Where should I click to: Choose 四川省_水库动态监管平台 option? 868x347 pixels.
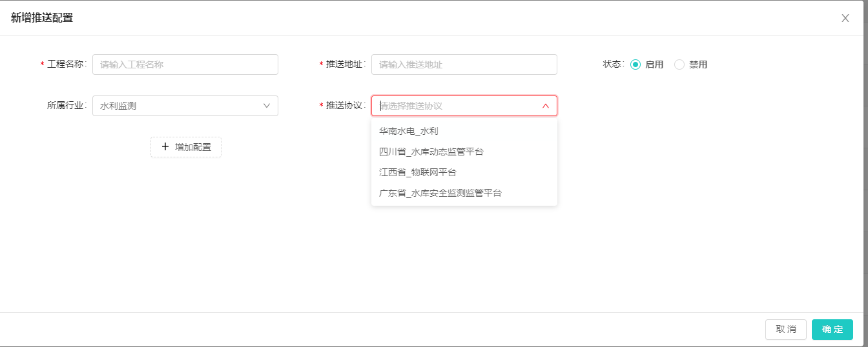[431, 152]
